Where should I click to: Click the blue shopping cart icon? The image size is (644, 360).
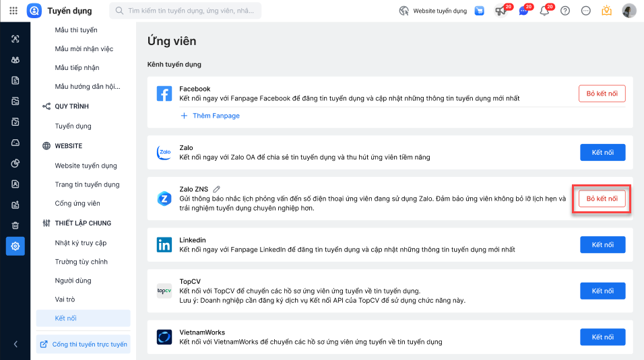480,11
